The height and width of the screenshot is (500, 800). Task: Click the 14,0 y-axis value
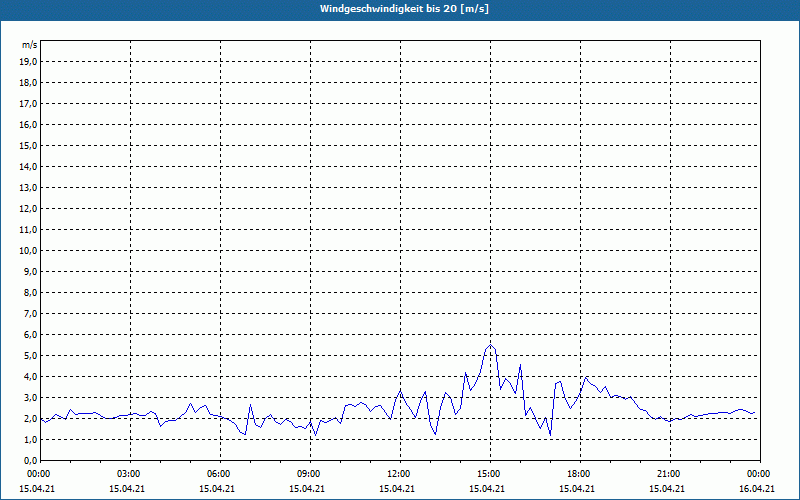29,166
